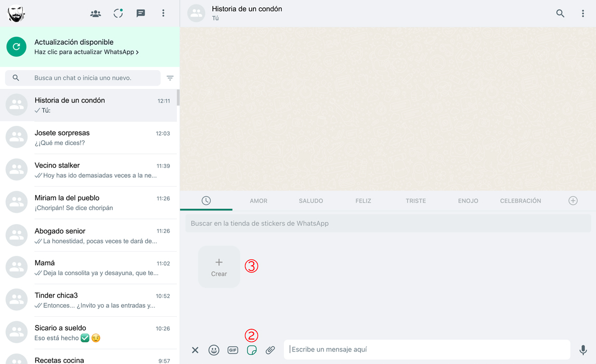Click the paperclip attach icon
Viewport: 596px width, 364px height.
pyautogui.click(x=270, y=350)
